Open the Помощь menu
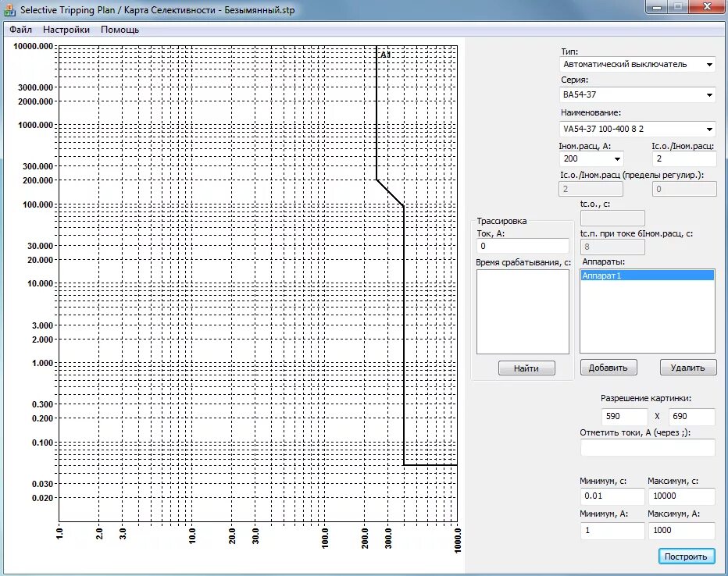 tap(120, 30)
